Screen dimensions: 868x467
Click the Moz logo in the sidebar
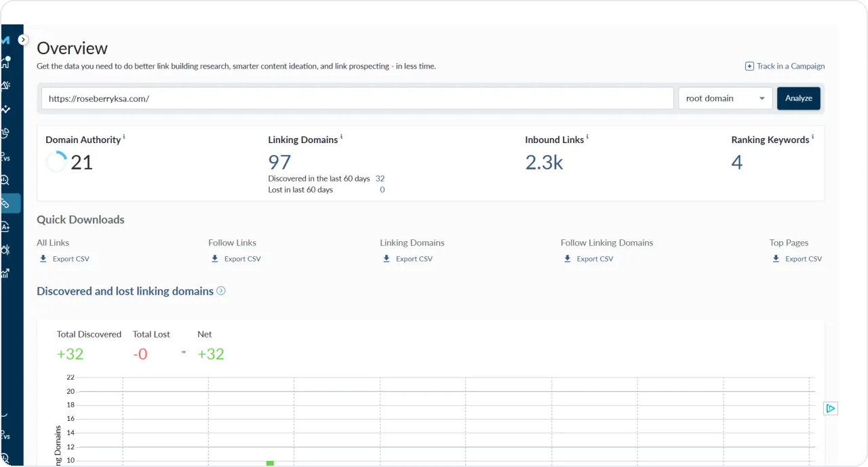tap(5, 41)
